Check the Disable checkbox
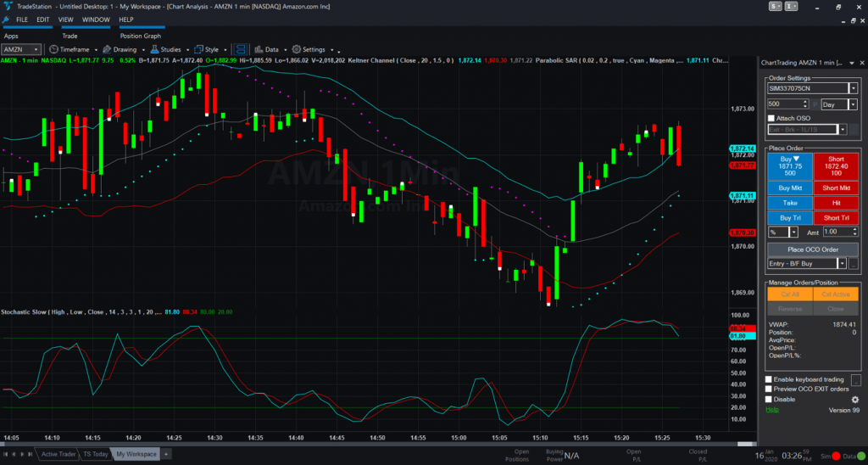 (x=768, y=399)
